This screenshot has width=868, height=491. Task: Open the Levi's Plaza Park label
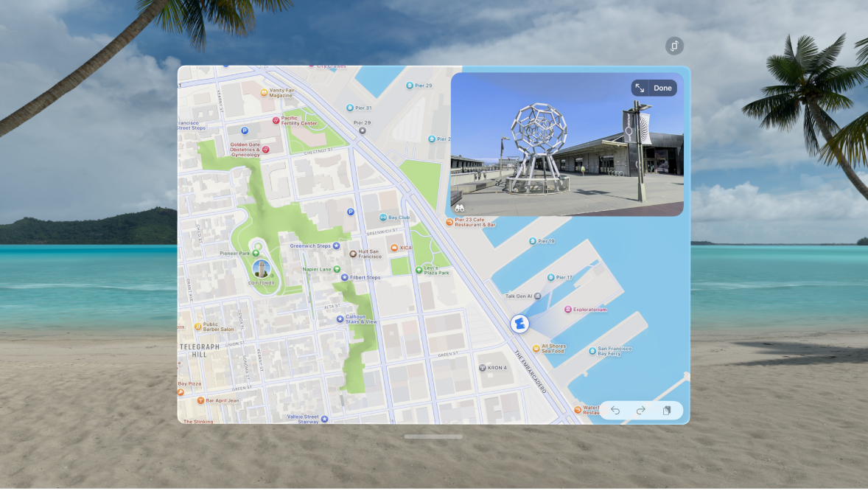click(417, 270)
